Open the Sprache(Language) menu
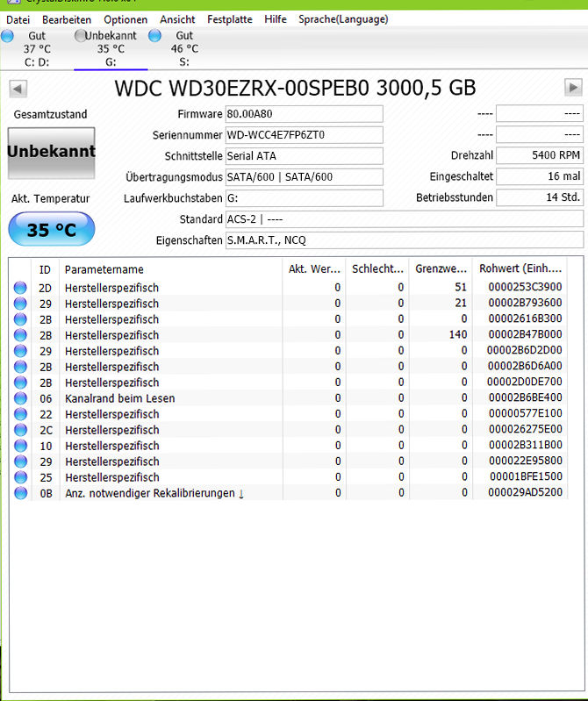Screen dimensions: 588x701 [343, 19]
